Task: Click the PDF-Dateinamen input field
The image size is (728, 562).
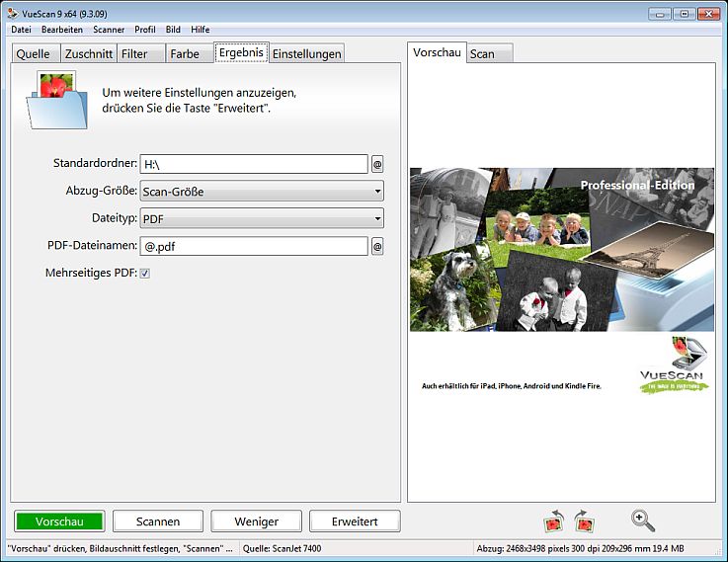Action: tap(254, 246)
